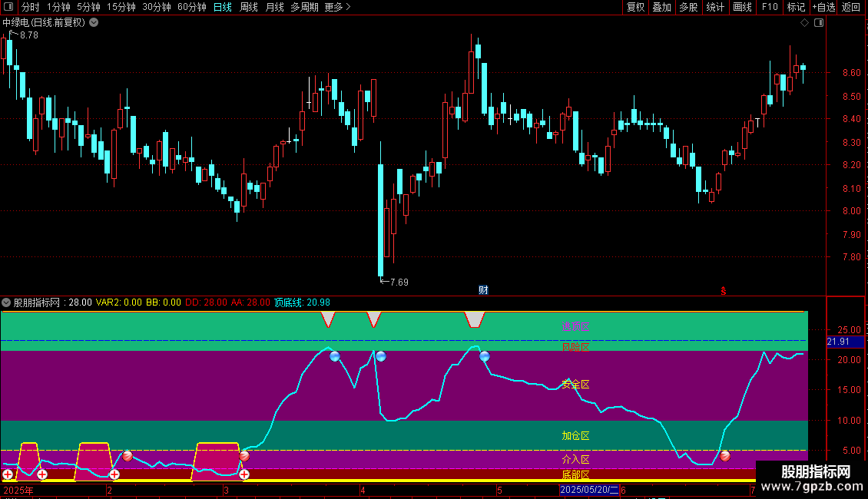868x499 pixels.
Task: Click the 多股 multi-stock button
Action: (x=689, y=7)
